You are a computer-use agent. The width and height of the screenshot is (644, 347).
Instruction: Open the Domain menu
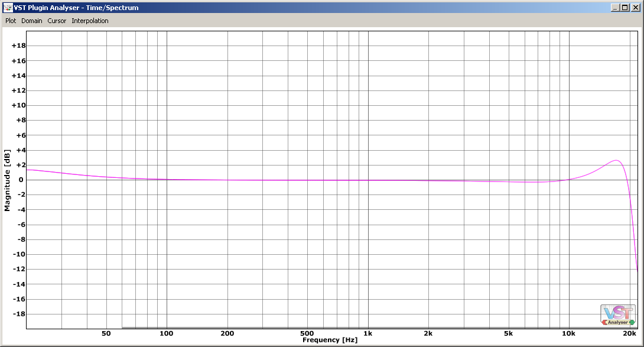tap(32, 21)
